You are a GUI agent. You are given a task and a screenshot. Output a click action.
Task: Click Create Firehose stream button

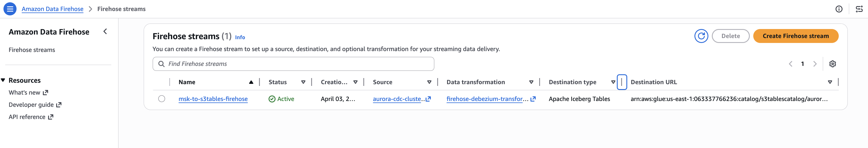796,36
